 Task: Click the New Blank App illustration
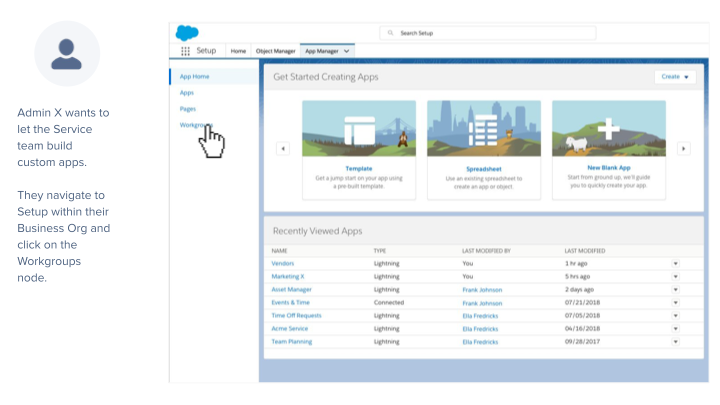608,130
